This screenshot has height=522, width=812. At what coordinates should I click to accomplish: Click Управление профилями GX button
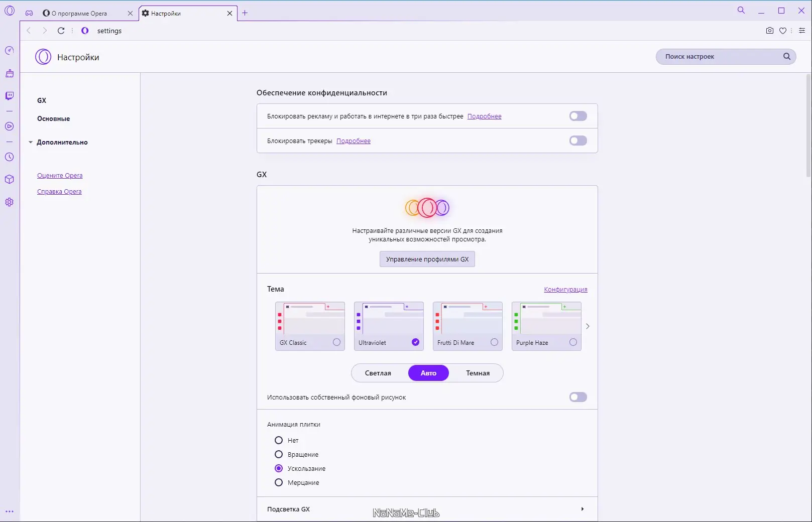pyautogui.click(x=427, y=259)
